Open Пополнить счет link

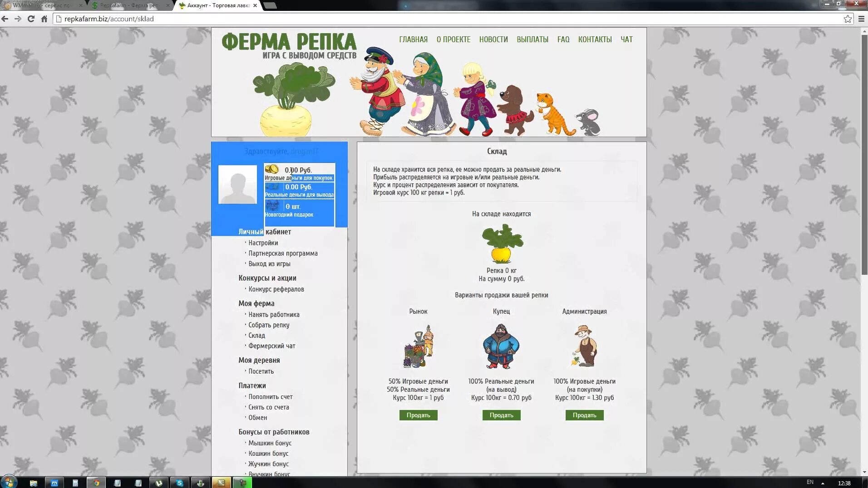270,396
